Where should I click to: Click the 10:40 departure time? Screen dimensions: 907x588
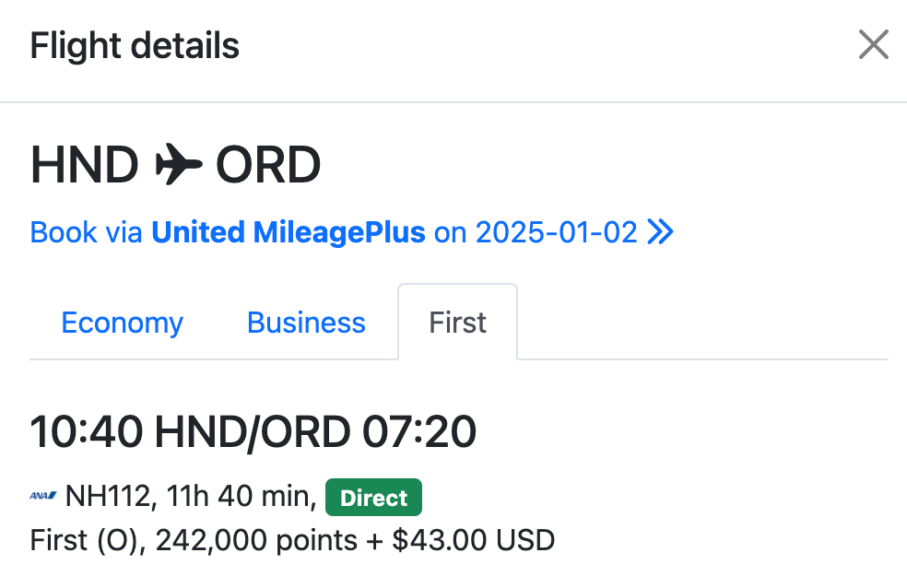point(87,431)
